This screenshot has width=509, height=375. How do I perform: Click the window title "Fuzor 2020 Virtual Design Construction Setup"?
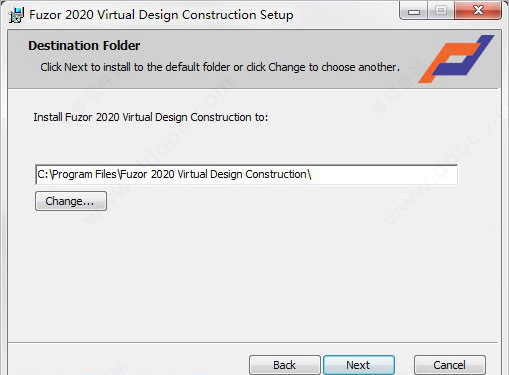coord(161,15)
